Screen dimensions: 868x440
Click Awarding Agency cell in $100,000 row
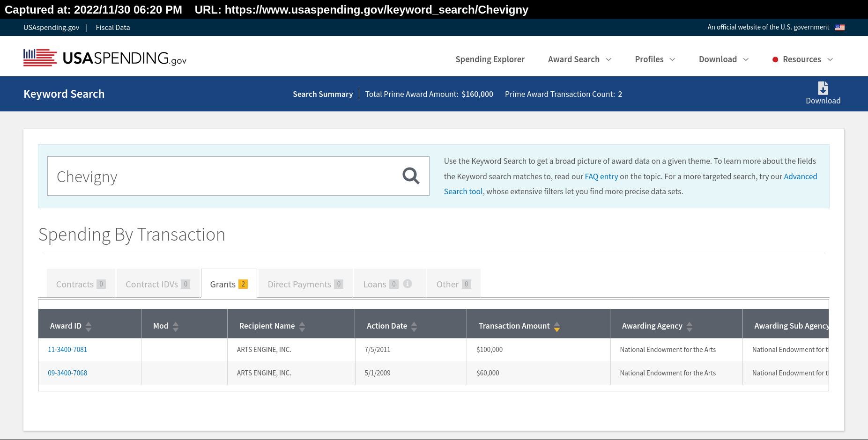(676, 350)
